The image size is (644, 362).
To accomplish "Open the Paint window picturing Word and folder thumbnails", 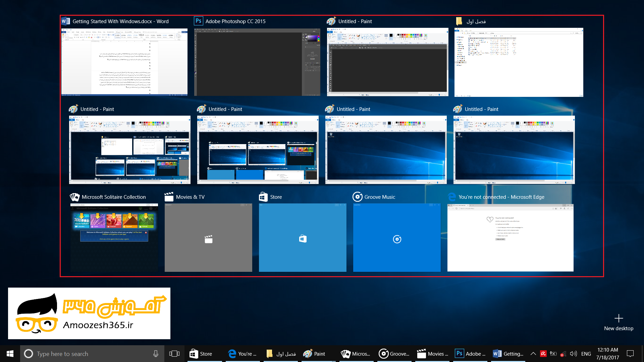I will [x=130, y=150].
